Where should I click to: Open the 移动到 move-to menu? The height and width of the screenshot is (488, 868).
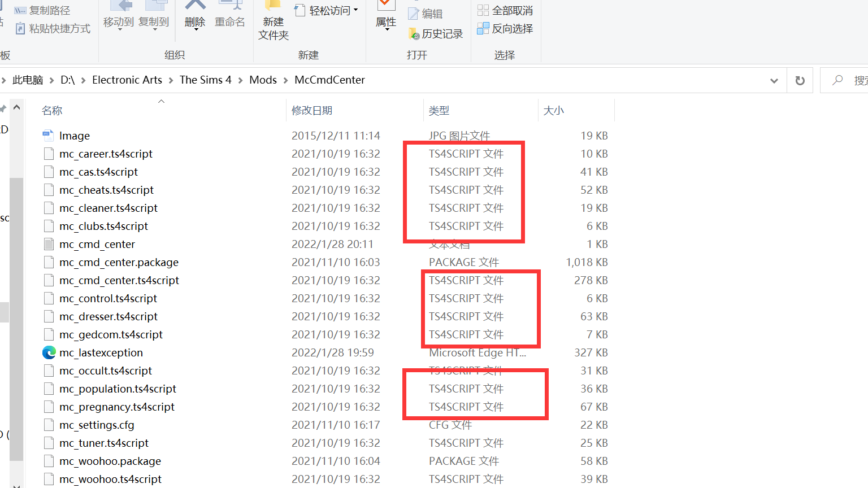click(x=119, y=15)
